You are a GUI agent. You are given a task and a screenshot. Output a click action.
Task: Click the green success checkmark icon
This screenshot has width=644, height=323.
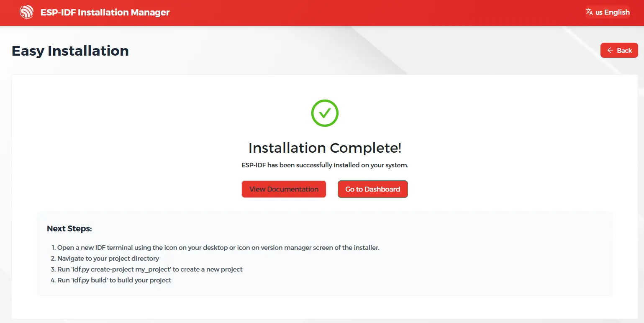coord(325,113)
